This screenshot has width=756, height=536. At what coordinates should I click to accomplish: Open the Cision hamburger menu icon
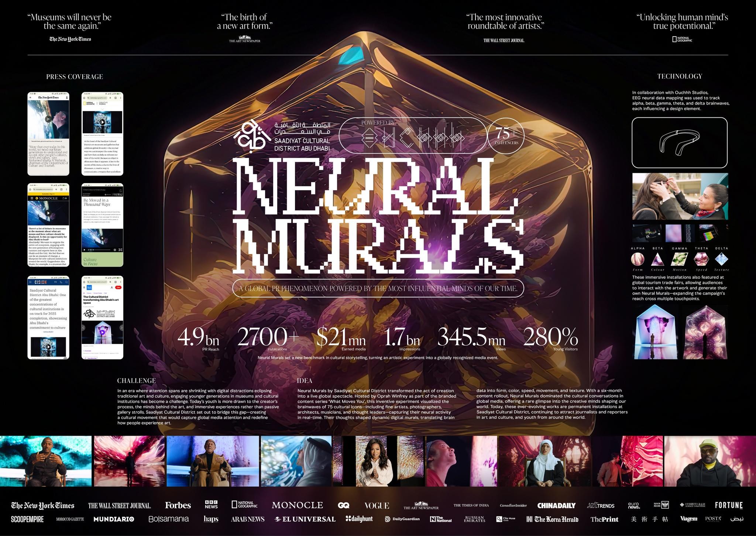(x=31, y=282)
